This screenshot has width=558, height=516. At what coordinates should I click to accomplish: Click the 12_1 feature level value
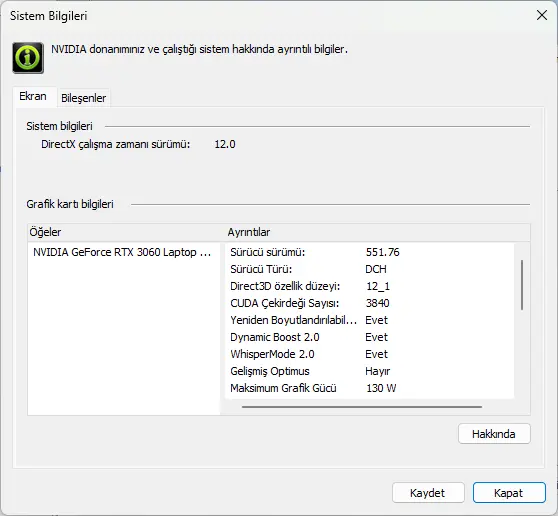point(378,286)
